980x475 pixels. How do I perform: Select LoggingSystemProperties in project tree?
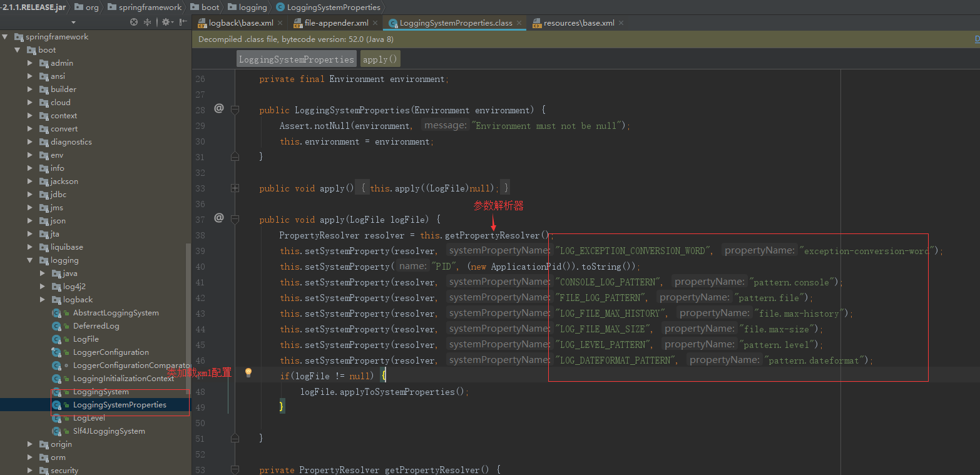(x=120, y=405)
